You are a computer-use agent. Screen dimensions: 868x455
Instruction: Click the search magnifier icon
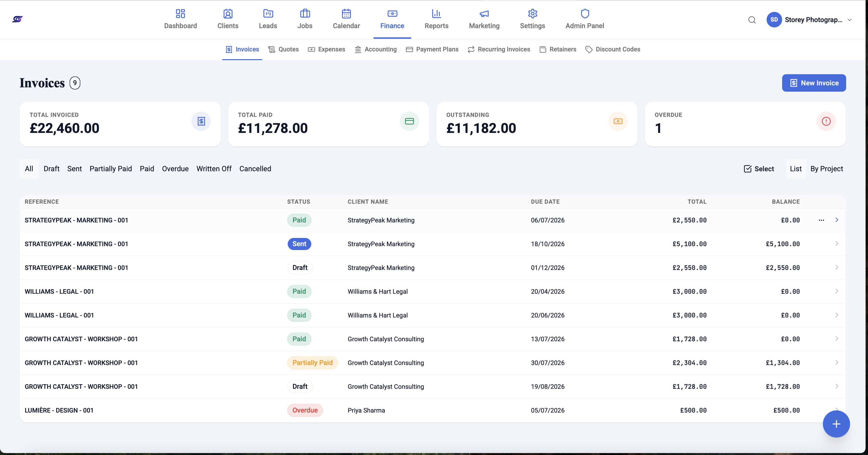(x=752, y=20)
